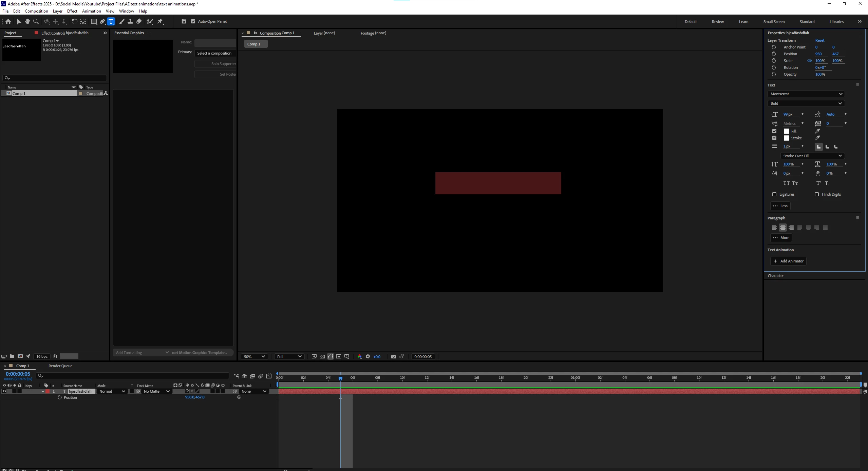Click the Home icon in toolbar
The width and height of the screenshot is (868, 471).
[8, 21]
